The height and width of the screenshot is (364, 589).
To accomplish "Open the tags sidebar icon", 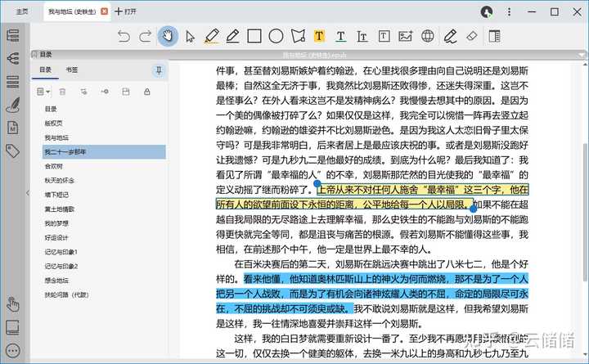I will pos(13,151).
